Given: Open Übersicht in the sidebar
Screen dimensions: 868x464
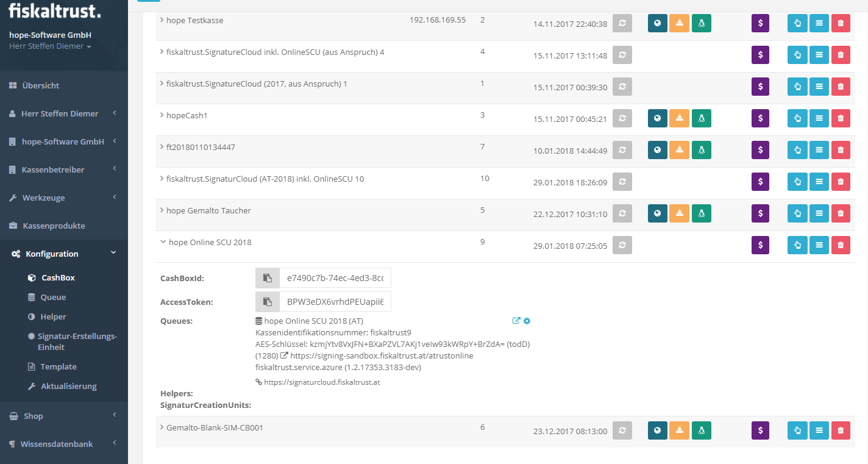Looking at the screenshot, I should pyautogui.click(x=64, y=85).
